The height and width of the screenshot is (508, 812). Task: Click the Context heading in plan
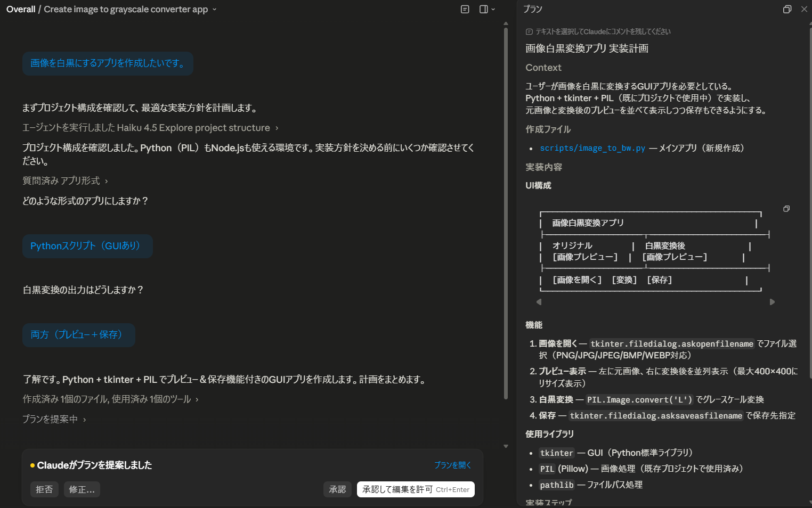point(543,68)
